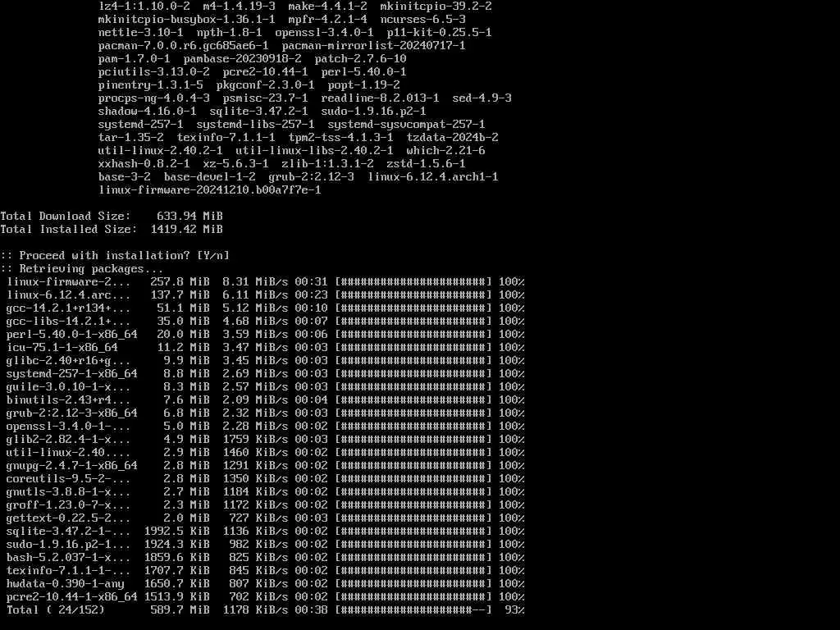The height and width of the screenshot is (630, 840).
Task: Click the pcre2-10.44-1-x86_64 progress bar
Action: pyautogui.click(x=413, y=597)
